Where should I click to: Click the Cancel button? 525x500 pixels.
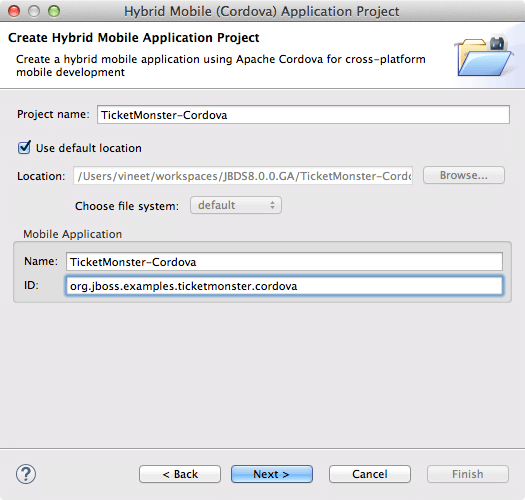(370, 474)
